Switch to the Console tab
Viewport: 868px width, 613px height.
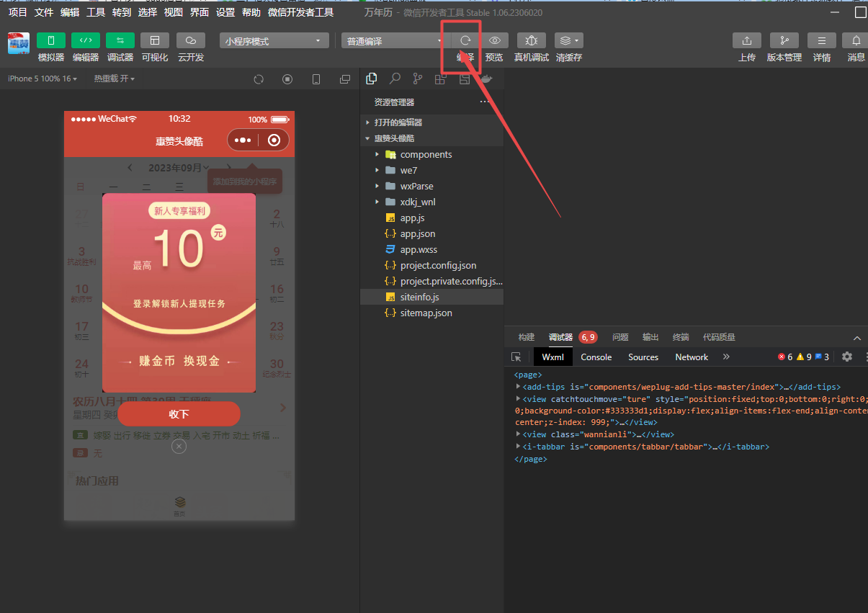596,357
